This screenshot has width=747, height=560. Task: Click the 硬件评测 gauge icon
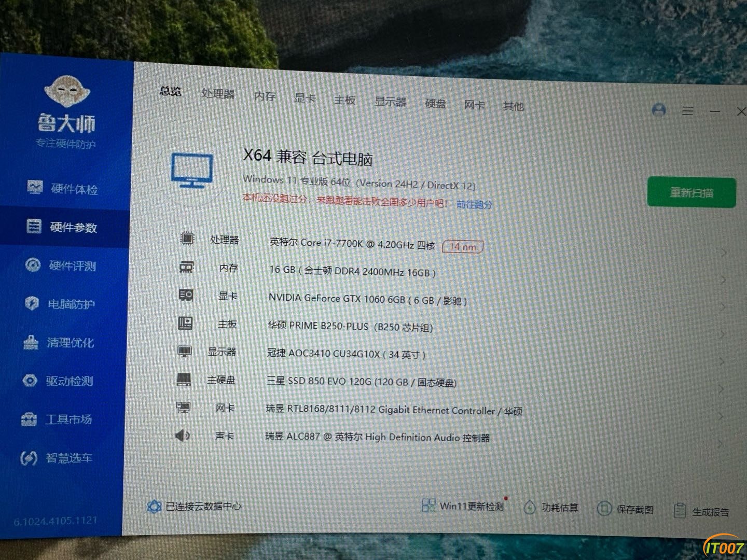(x=33, y=265)
